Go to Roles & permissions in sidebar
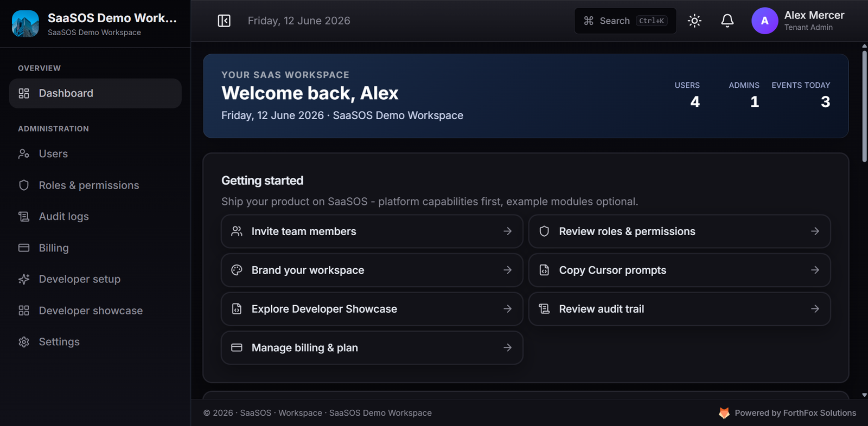The height and width of the screenshot is (426, 868). pyautogui.click(x=95, y=185)
